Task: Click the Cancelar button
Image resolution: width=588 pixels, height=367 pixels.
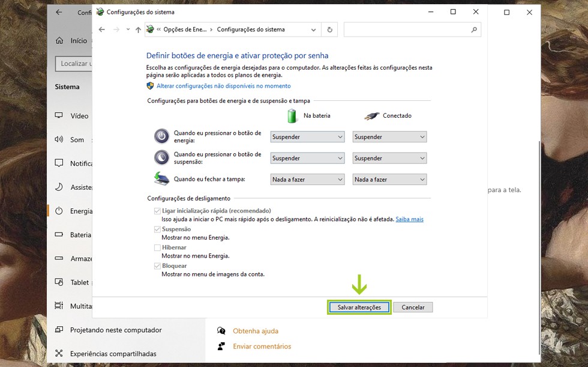Action: click(x=413, y=307)
